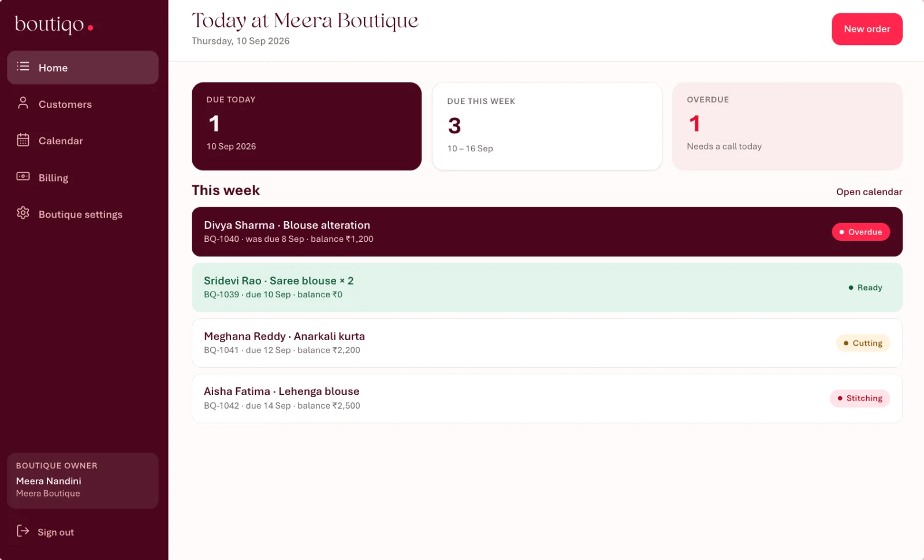Click order details BQ-1041 due 12 Sep
The image size is (924, 560).
[x=282, y=350]
